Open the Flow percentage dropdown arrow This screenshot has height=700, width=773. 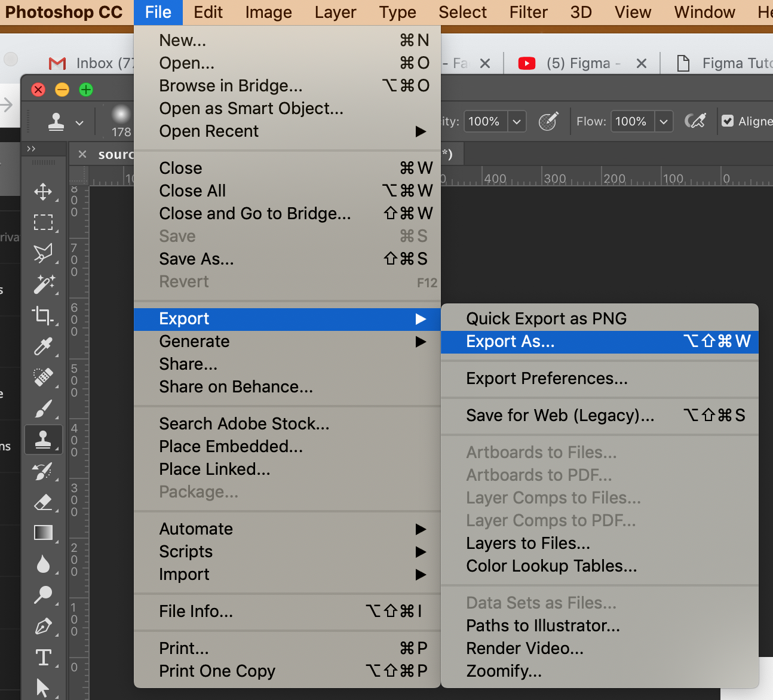[664, 122]
